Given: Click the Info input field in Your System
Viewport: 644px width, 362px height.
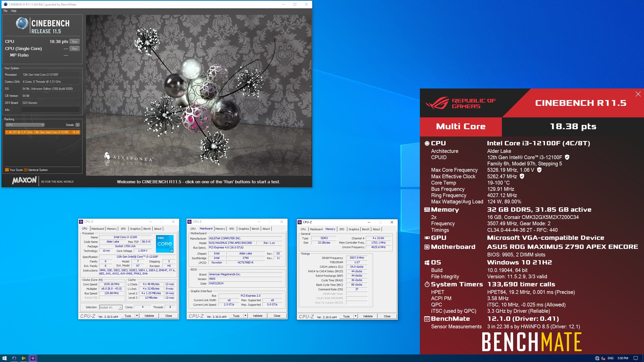Looking at the screenshot, I should 50,110.
